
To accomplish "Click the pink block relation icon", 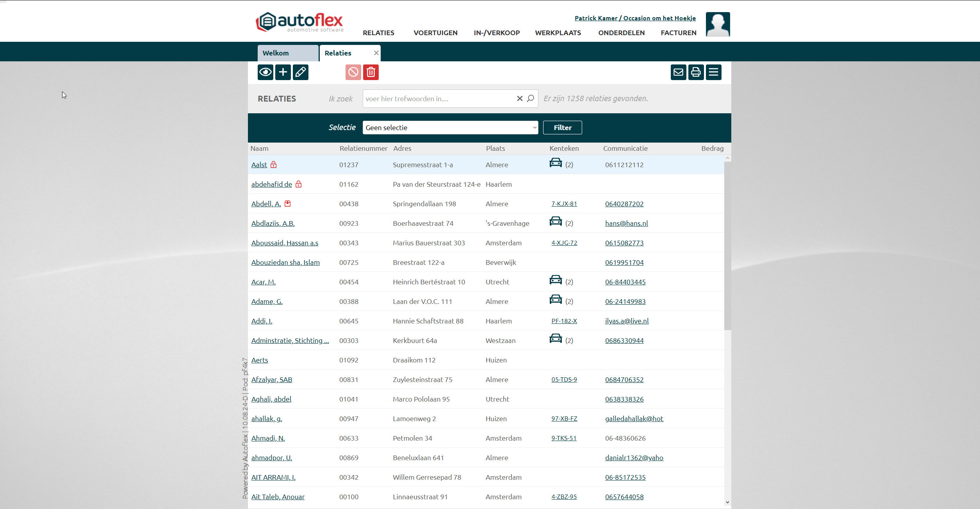I will 353,72.
